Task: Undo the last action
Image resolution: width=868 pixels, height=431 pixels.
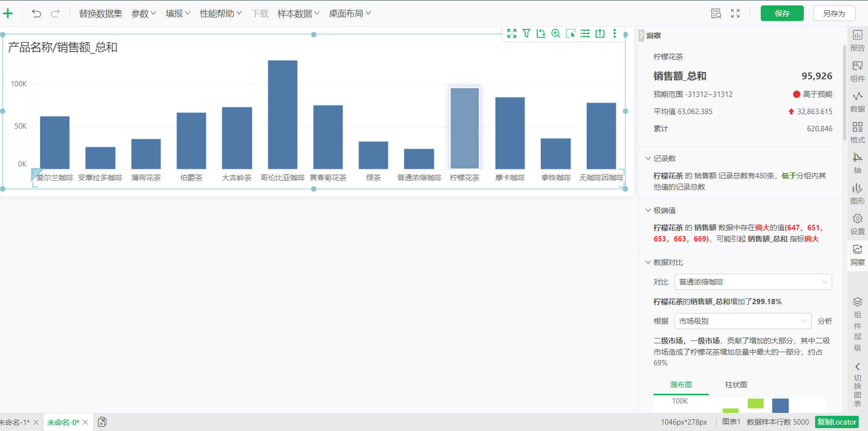Action: (36, 14)
